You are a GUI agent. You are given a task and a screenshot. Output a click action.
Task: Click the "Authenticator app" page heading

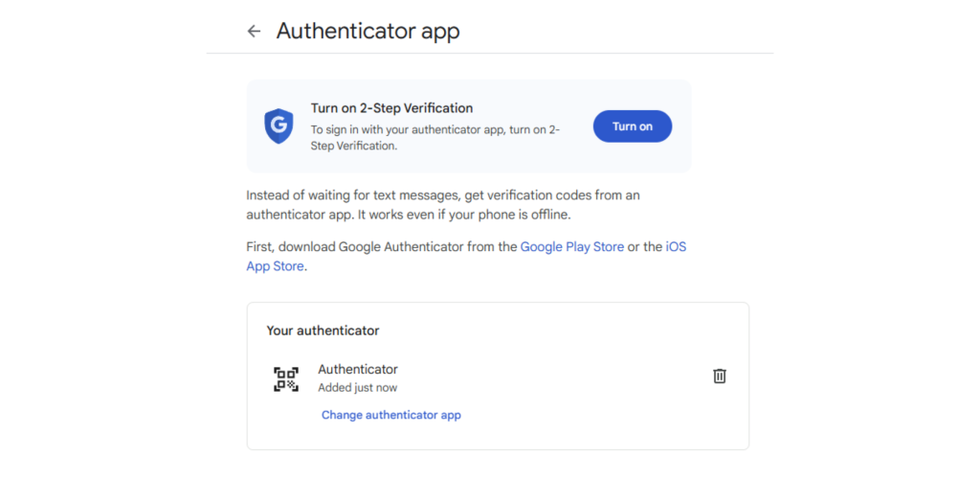pyautogui.click(x=368, y=31)
